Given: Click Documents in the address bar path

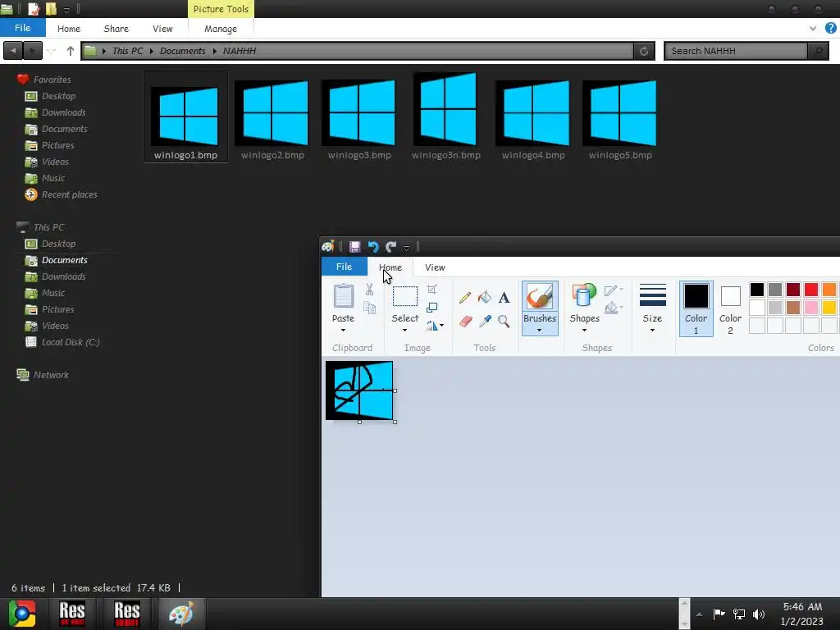Looking at the screenshot, I should tap(183, 51).
